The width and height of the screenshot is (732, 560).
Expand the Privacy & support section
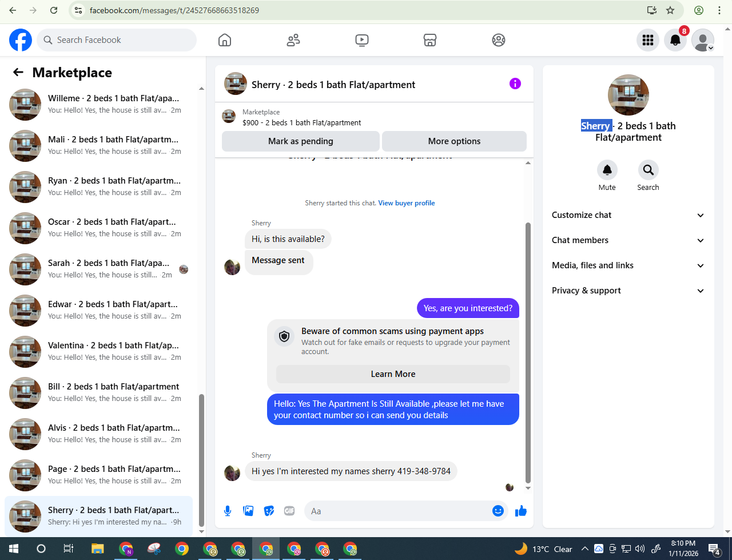[628, 291]
